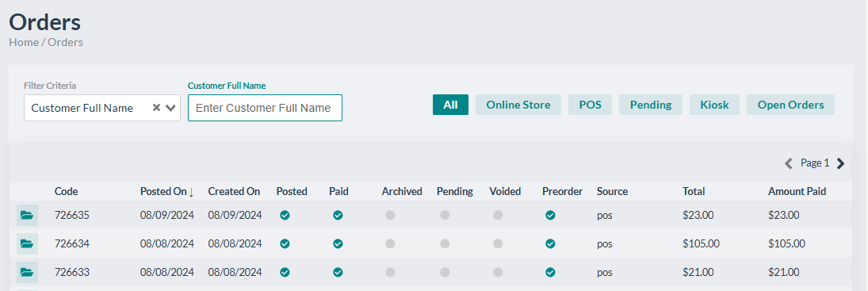Open order 726635 folder icon
Image resolution: width=868 pixels, height=291 pixels.
tap(27, 215)
